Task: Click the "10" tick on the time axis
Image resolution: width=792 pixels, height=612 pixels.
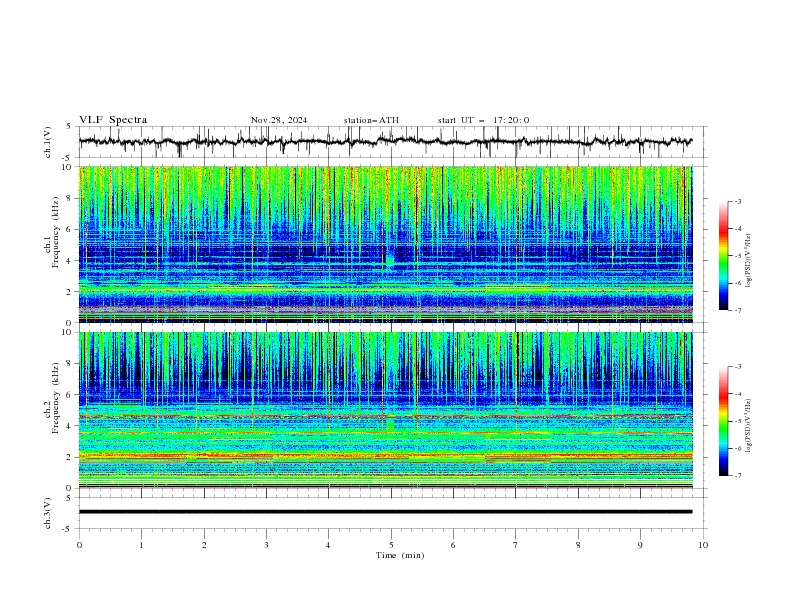Action: tap(703, 545)
